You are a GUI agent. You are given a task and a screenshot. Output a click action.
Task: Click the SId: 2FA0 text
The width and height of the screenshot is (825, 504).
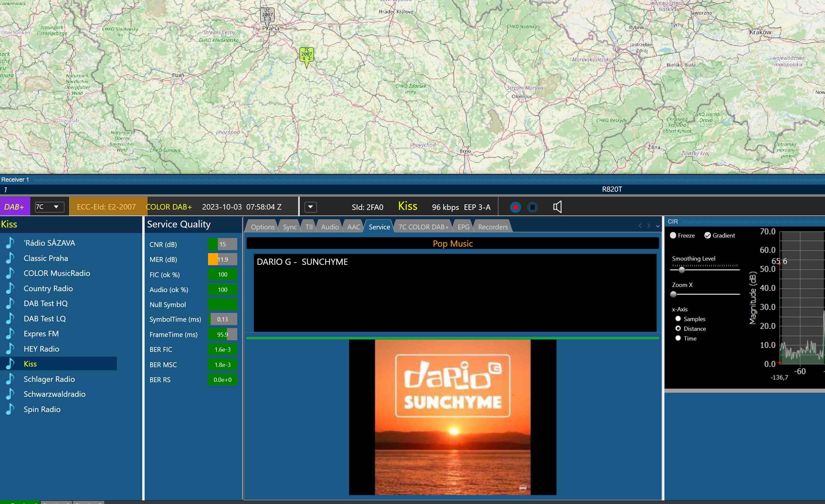367,207
